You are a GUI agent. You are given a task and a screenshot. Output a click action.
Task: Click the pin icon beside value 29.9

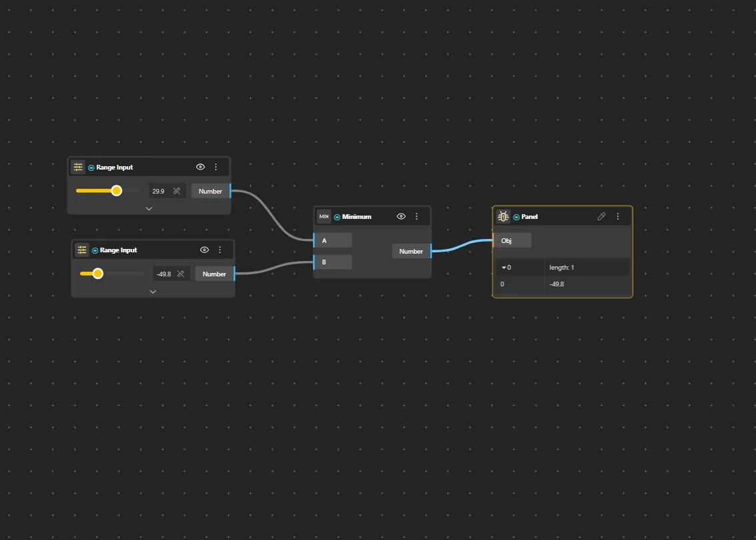(177, 191)
